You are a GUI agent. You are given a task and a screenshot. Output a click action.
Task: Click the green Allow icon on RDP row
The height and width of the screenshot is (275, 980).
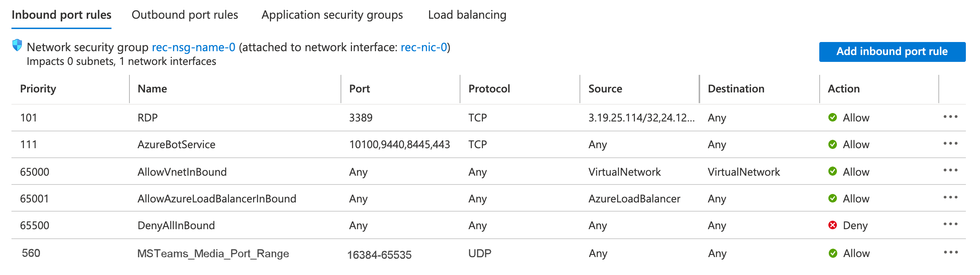(833, 118)
